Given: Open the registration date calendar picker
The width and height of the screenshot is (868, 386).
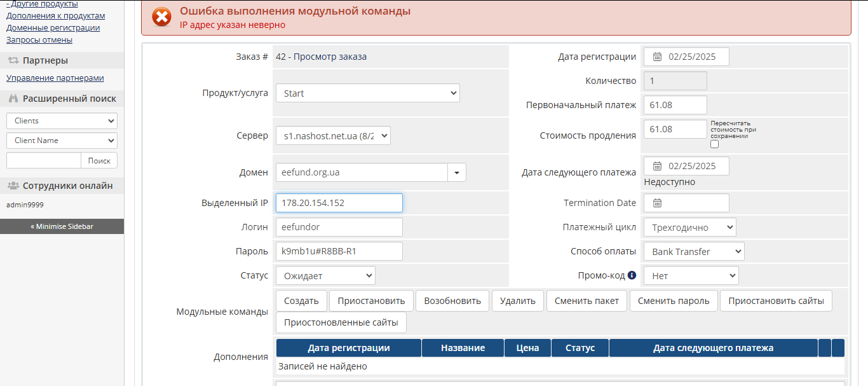Looking at the screenshot, I should (x=658, y=56).
